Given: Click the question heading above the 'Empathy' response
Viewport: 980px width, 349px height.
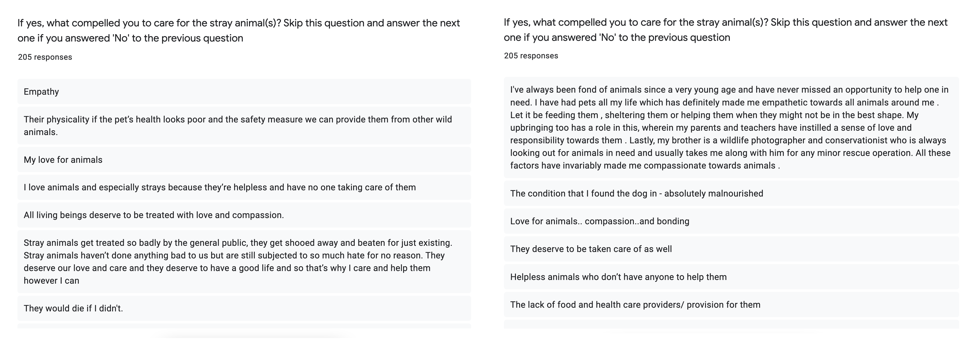Looking at the screenshot, I should (x=238, y=30).
